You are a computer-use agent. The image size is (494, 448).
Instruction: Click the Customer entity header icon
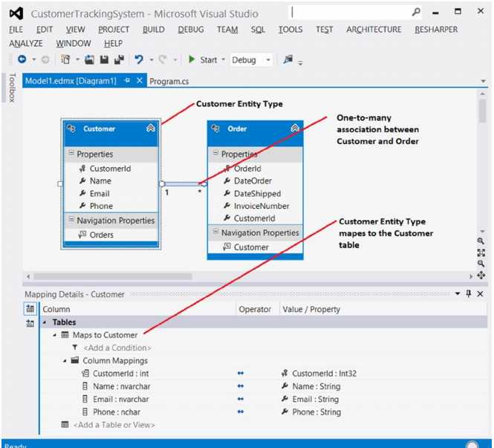point(71,129)
